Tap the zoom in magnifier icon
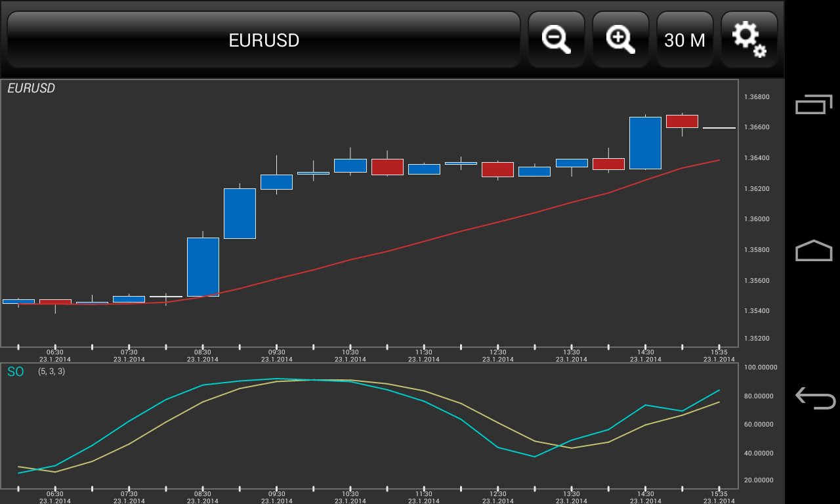840x504 pixels. 621,39
